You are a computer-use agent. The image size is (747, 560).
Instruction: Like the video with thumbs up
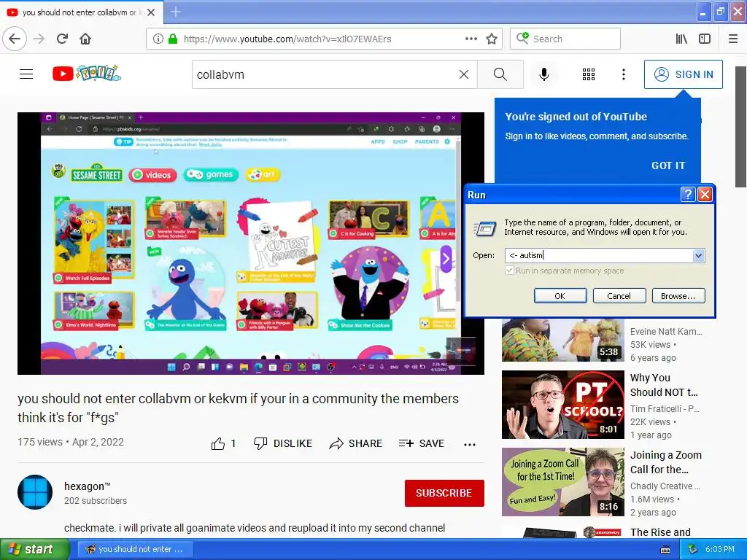223,443
